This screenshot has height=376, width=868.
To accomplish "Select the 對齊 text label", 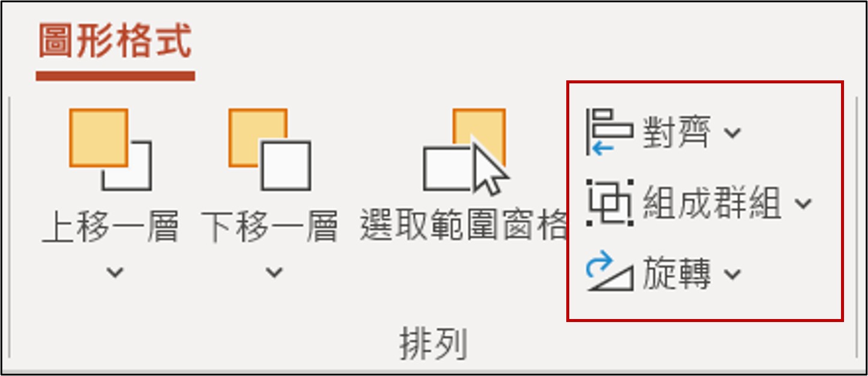I will (x=677, y=132).
